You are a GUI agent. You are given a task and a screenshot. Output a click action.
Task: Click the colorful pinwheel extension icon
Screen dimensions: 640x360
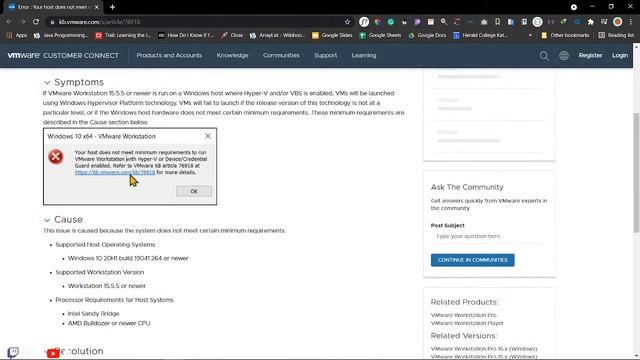378,22
